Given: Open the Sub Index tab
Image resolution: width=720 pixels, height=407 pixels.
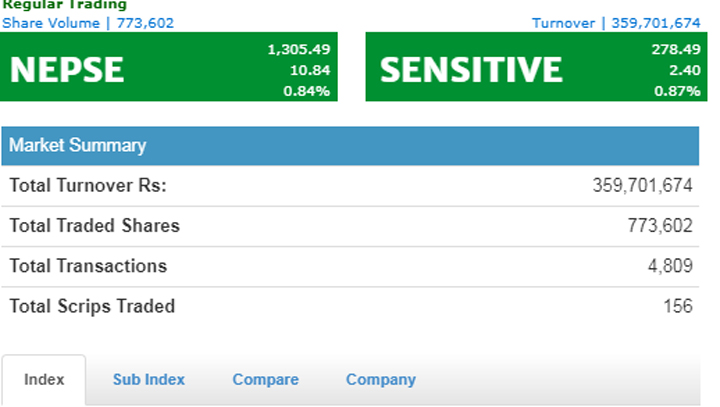Looking at the screenshot, I should tap(148, 380).
